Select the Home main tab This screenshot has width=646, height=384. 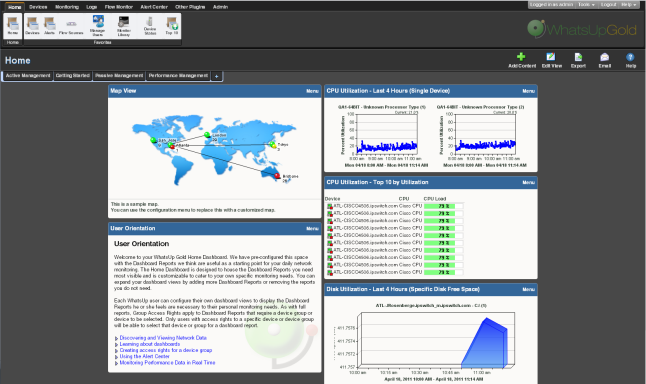14,7
